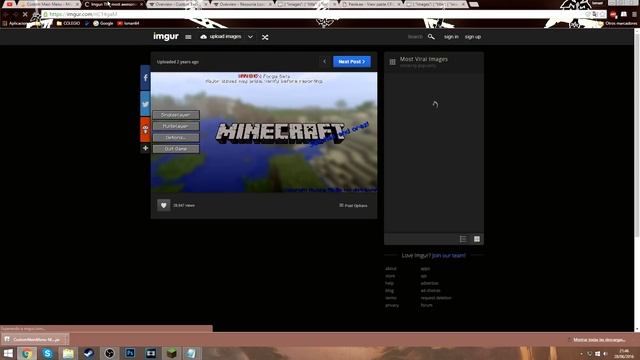
Task: Open the downloaded CustomMainMenu file
Action: coord(34,339)
